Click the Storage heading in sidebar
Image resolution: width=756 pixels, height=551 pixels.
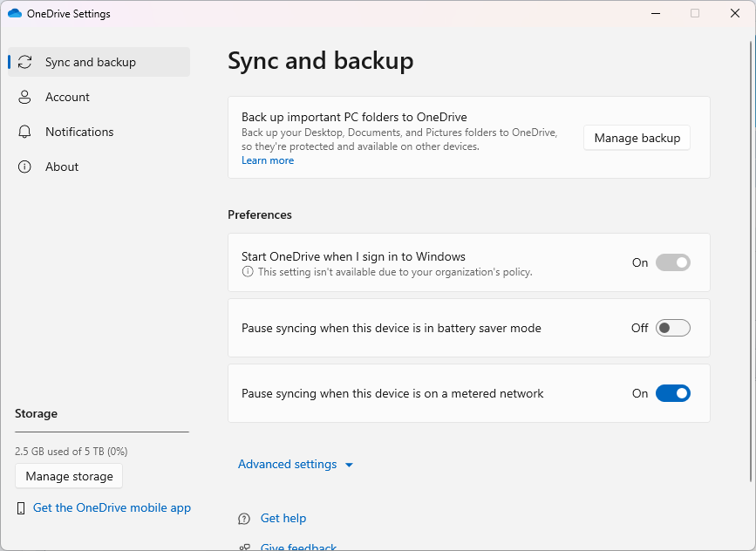[x=36, y=413]
